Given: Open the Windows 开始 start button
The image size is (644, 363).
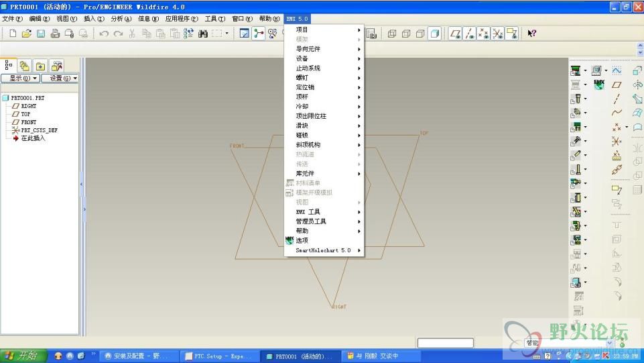Looking at the screenshot, I should [23, 356].
